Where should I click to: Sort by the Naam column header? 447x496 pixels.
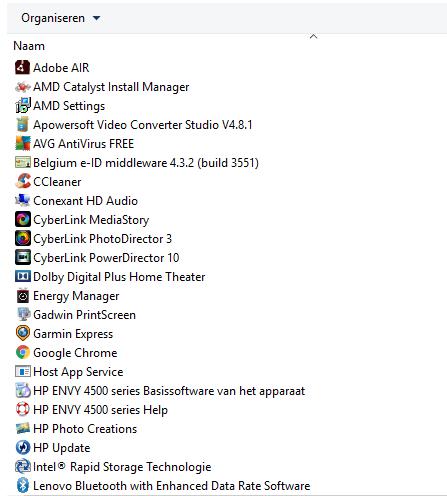(29, 46)
